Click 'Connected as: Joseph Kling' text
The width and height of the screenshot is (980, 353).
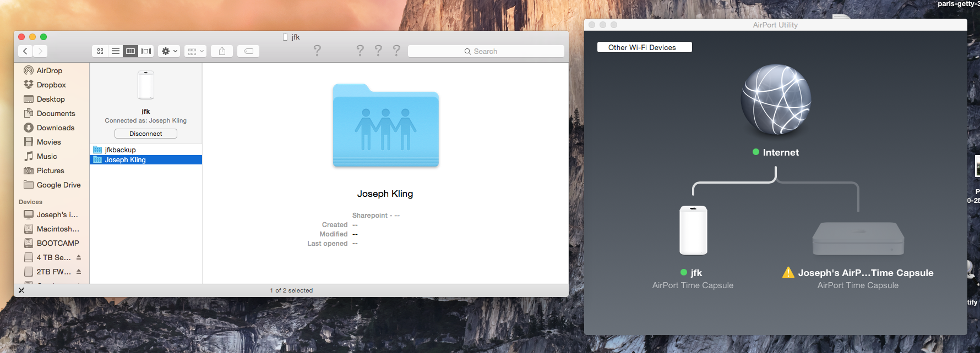click(146, 120)
